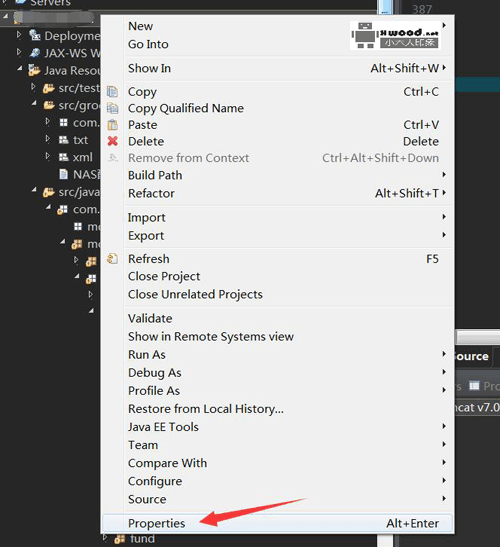Click the xml package icon
Screen dimensions: 500x547
(63, 157)
